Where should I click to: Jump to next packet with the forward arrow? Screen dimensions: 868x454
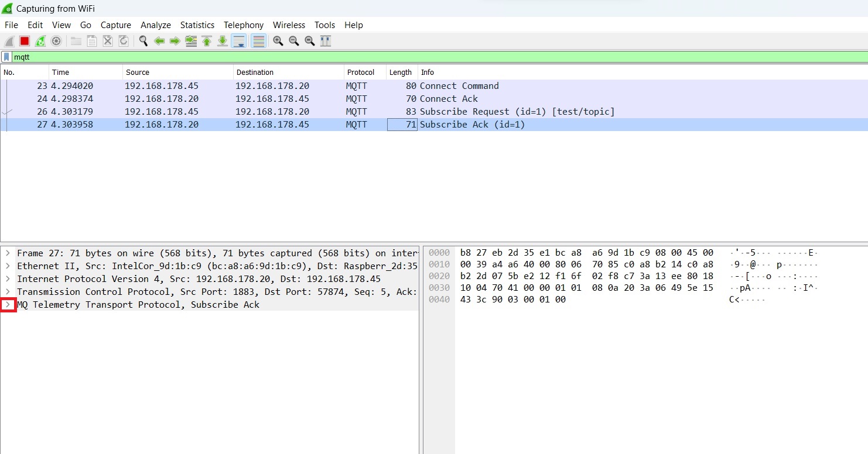[x=175, y=40]
